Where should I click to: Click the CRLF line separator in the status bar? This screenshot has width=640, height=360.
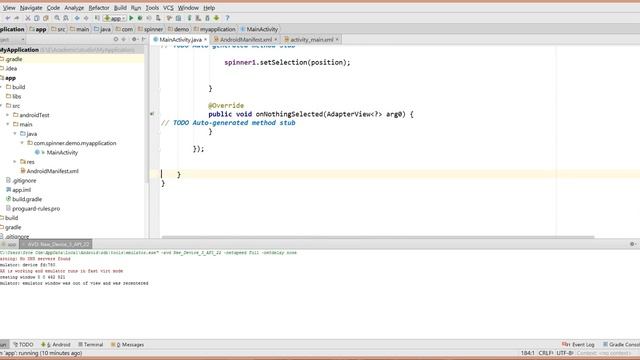545,353
